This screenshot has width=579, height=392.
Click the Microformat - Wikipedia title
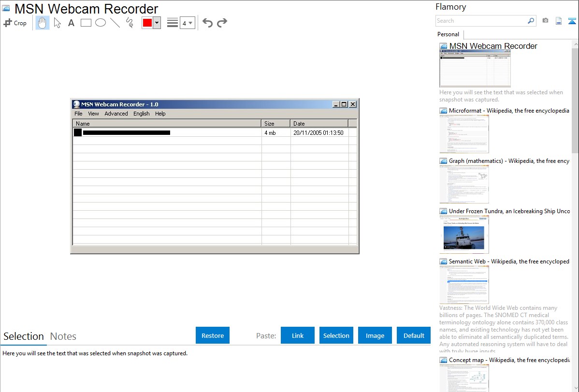tap(509, 111)
